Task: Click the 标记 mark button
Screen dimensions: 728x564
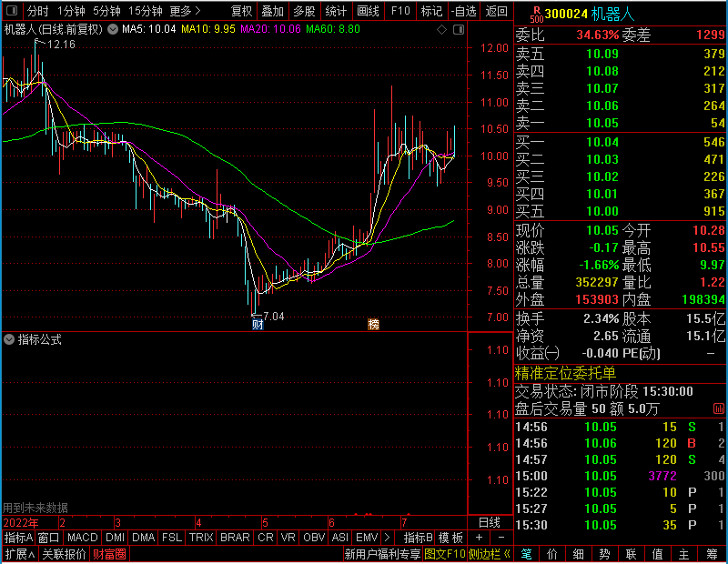Action: tap(431, 11)
